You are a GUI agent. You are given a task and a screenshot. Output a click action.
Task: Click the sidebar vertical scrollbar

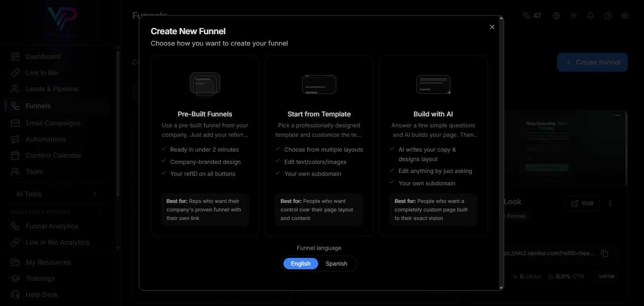(x=118, y=124)
